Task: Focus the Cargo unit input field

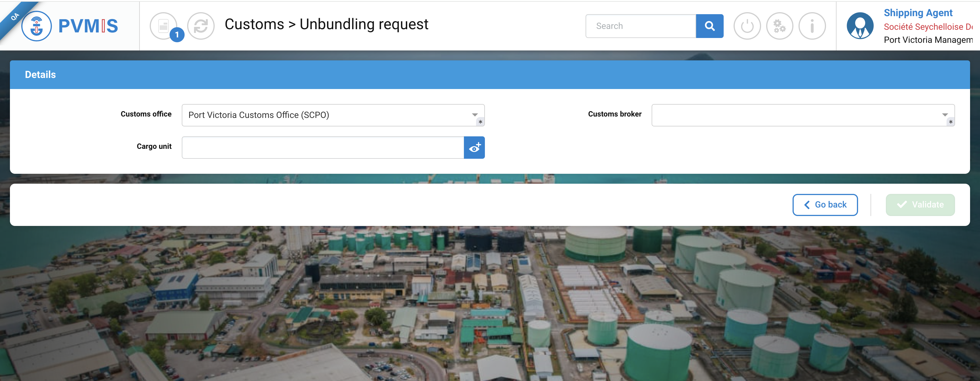Action: [323, 147]
